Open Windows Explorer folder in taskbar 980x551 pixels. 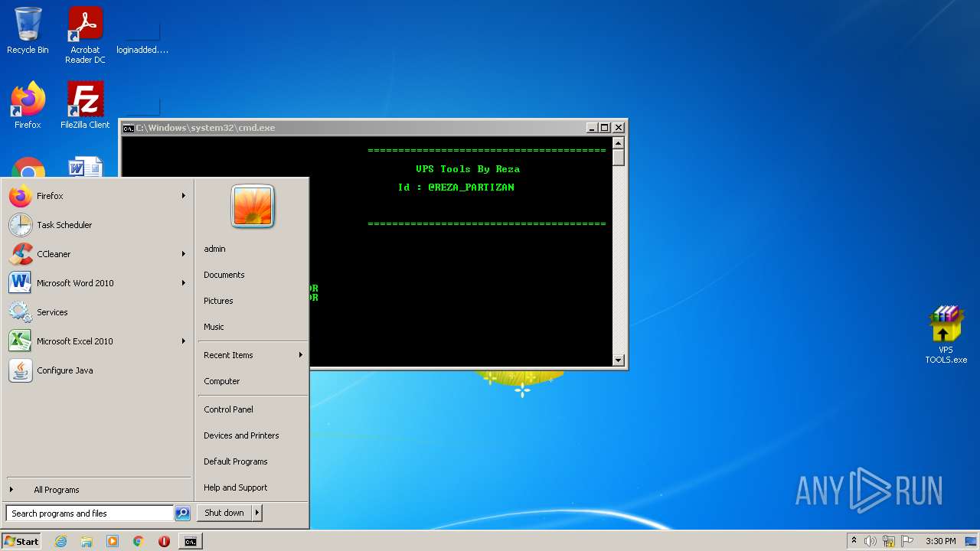(87, 541)
